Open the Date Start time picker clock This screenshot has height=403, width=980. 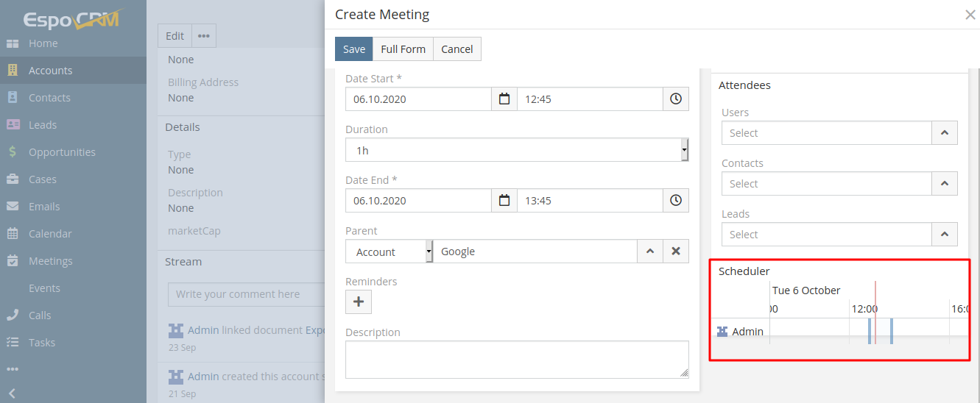(x=676, y=99)
